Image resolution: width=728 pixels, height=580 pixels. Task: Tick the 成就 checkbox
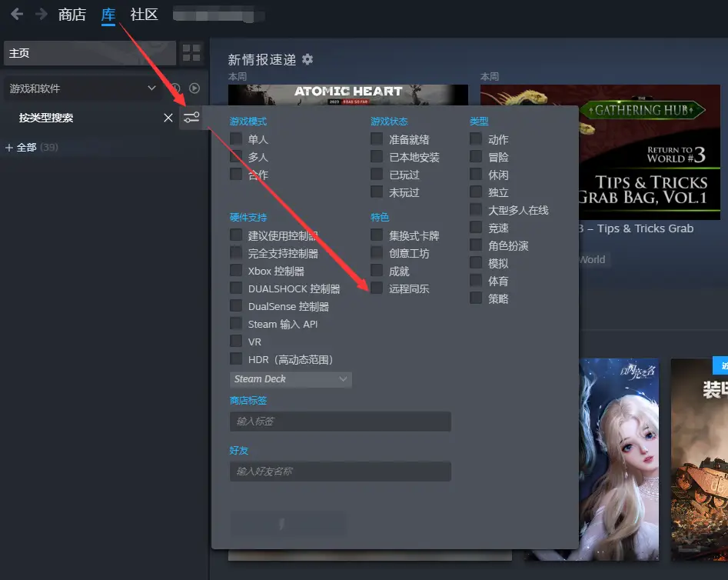377,271
